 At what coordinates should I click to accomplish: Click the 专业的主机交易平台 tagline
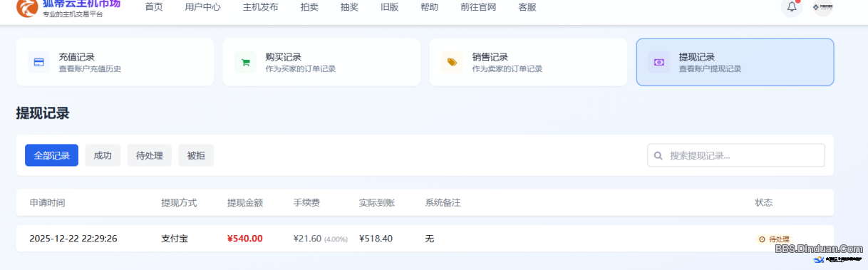click(x=73, y=14)
